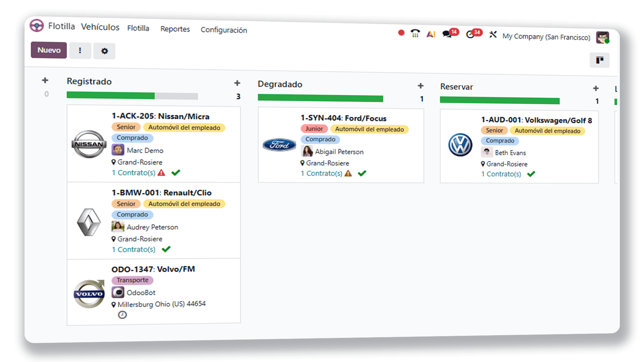Image resolution: width=644 pixels, height=362 pixels.
Task: Open the VoIP phone icon
Action: (415, 33)
